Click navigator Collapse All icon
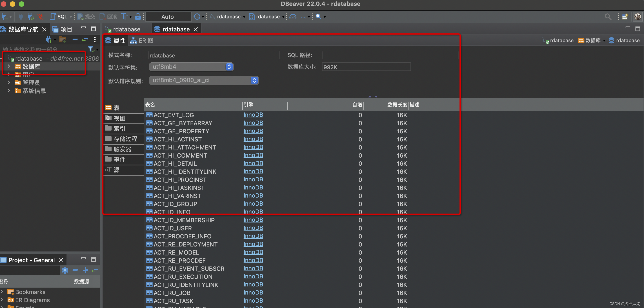The width and height of the screenshot is (644, 308). (75, 40)
